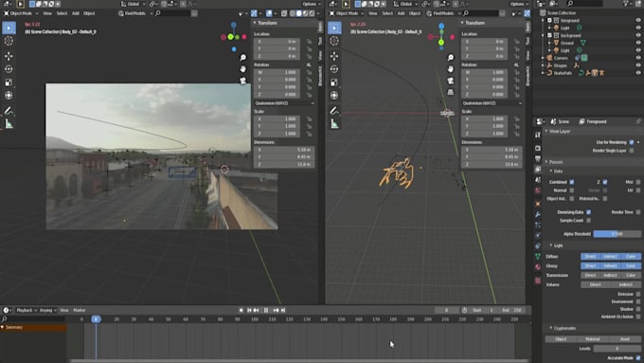
Task: Open Add menu in left viewport header
Action: pyautogui.click(x=76, y=13)
